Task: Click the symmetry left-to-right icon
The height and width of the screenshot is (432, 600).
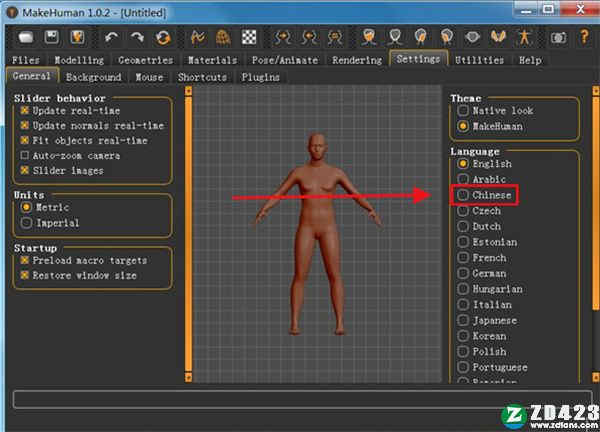Action: click(309, 37)
